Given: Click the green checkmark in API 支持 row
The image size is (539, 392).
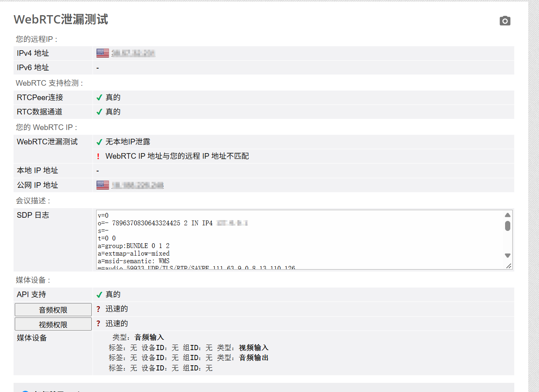Looking at the screenshot, I should coord(99,295).
